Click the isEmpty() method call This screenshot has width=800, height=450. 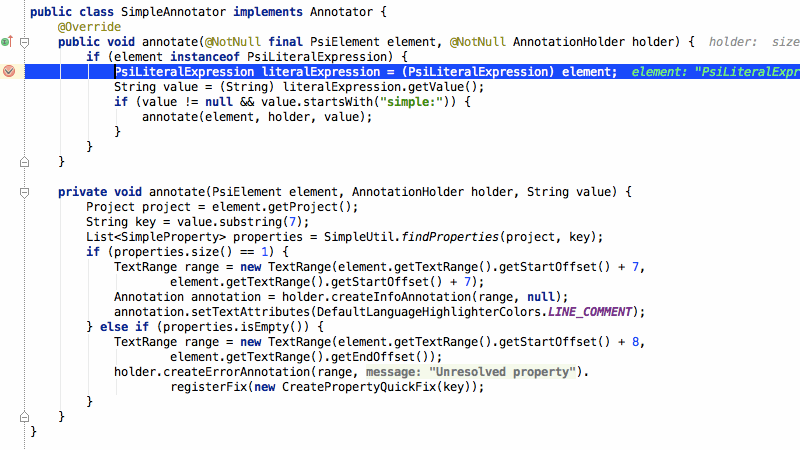click(x=274, y=327)
